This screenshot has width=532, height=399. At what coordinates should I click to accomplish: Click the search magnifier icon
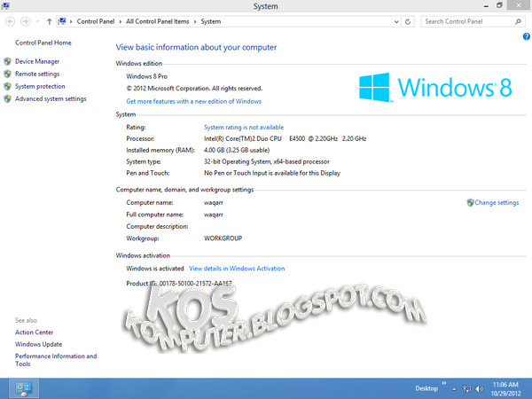(x=518, y=21)
